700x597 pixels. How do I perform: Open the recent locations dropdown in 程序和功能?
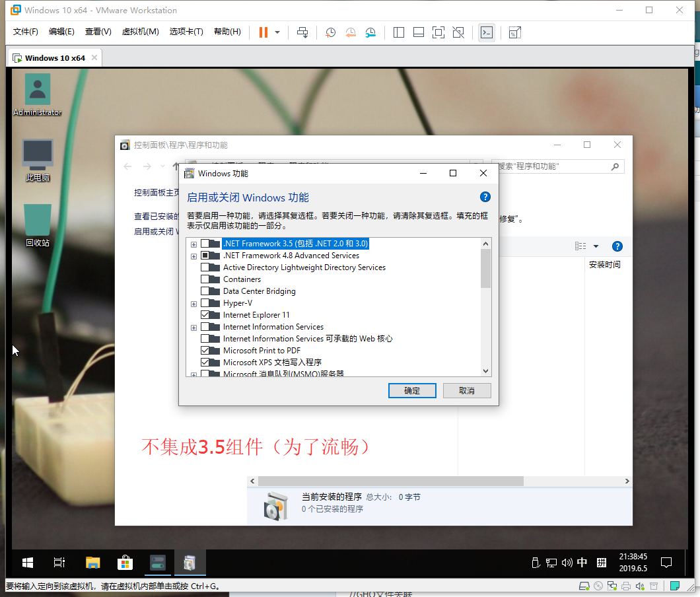pyautogui.click(x=162, y=166)
